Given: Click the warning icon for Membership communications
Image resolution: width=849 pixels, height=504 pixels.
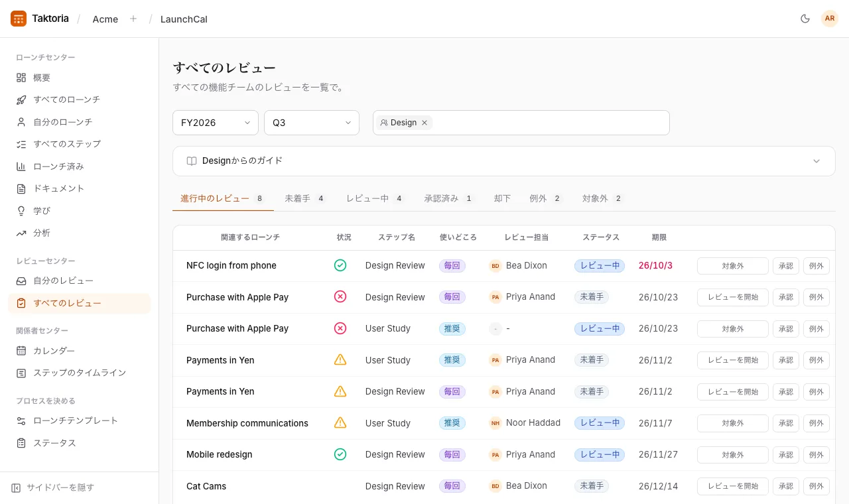Looking at the screenshot, I should click(x=340, y=422).
